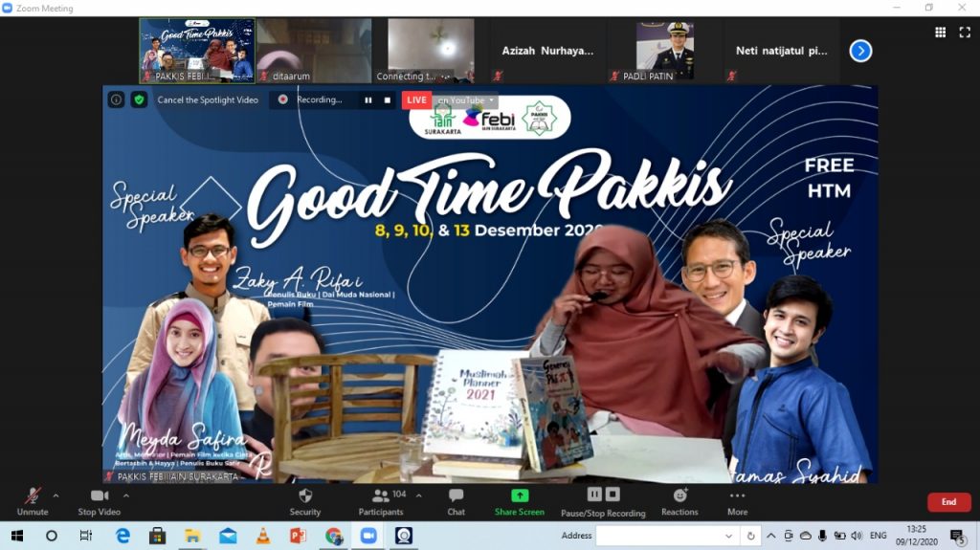Screen dimensions: 980x550
Task: Pause recording from top indicator bar
Action: tap(368, 100)
